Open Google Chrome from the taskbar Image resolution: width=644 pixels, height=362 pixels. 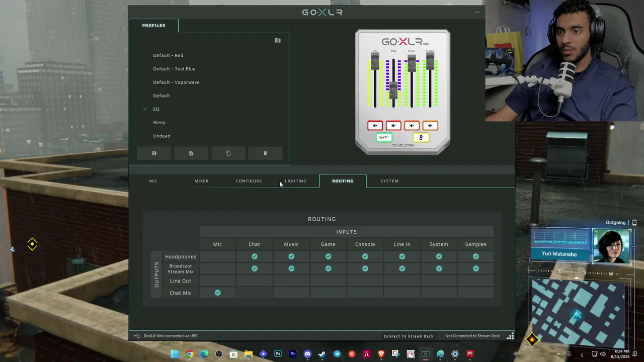189,354
